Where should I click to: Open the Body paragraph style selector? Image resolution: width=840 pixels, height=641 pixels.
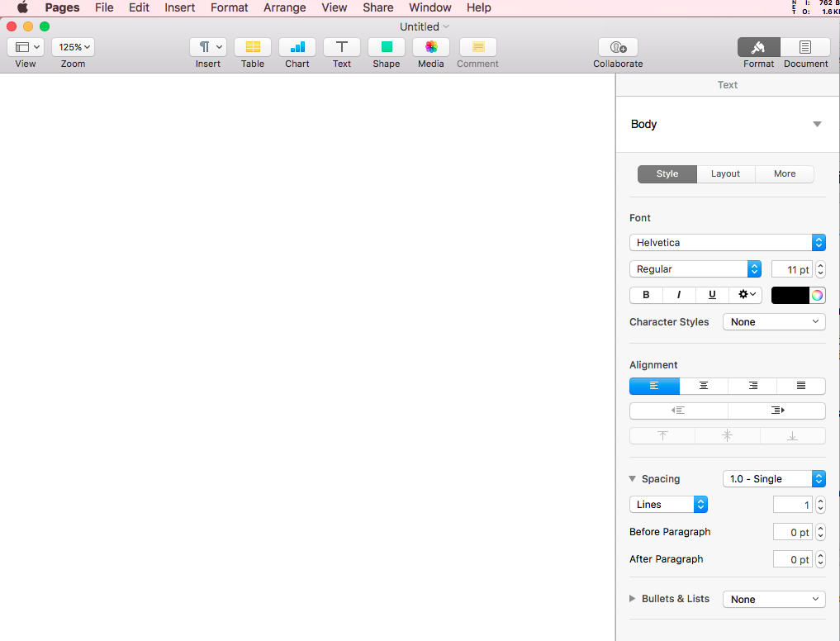coord(727,124)
